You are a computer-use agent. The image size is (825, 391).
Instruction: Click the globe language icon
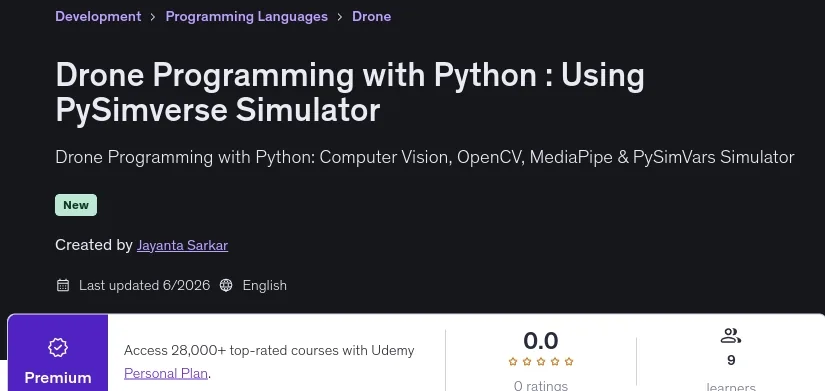(x=226, y=286)
